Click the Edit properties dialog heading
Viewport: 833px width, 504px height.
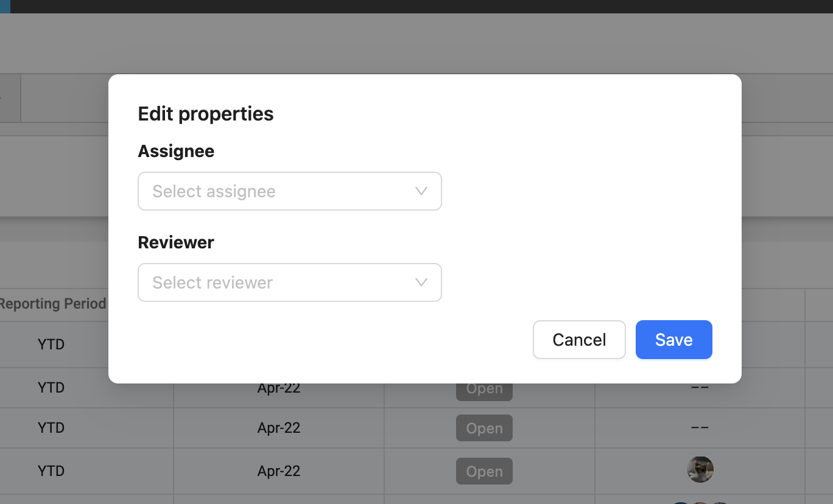[206, 114]
